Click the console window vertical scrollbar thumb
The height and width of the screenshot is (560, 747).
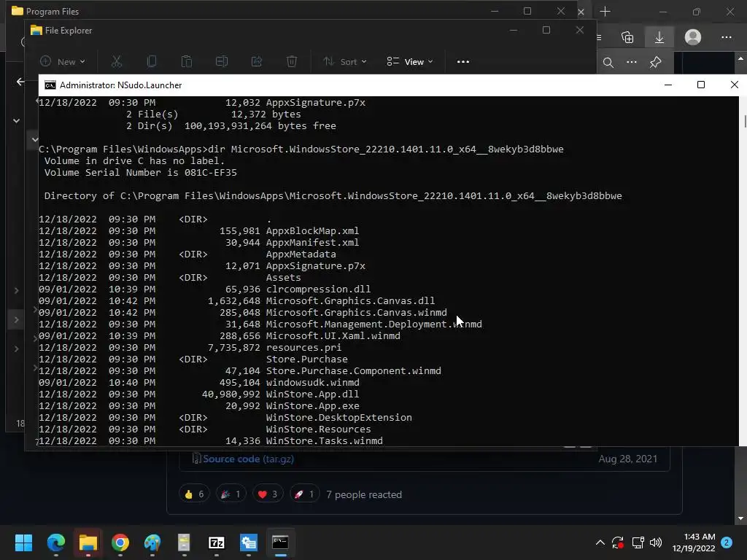[745, 120]
